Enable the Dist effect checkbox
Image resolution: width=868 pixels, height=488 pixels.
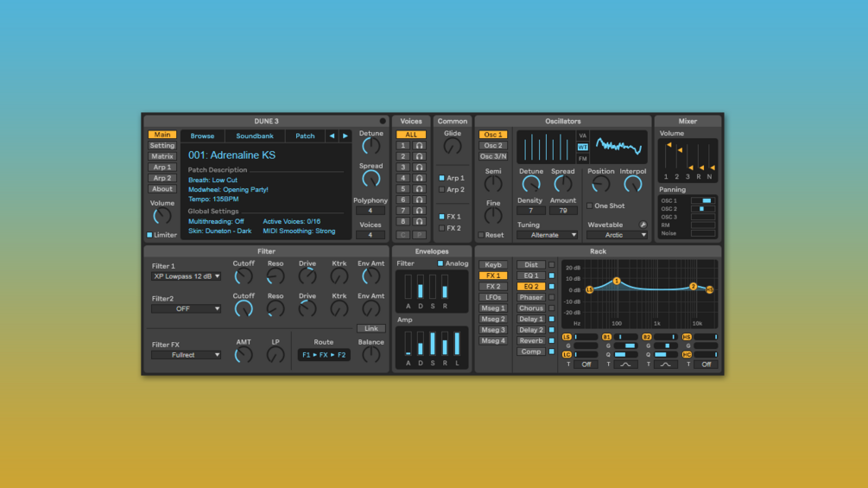tap(552, 265)
